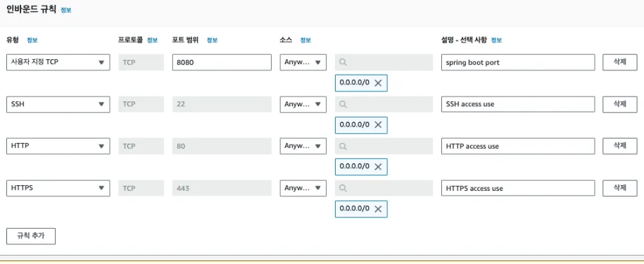Remove the 0.0.0.0/0 chip from the HTTP access rule
The height and width of the screenshot is (264, 644).
(378, 167)
